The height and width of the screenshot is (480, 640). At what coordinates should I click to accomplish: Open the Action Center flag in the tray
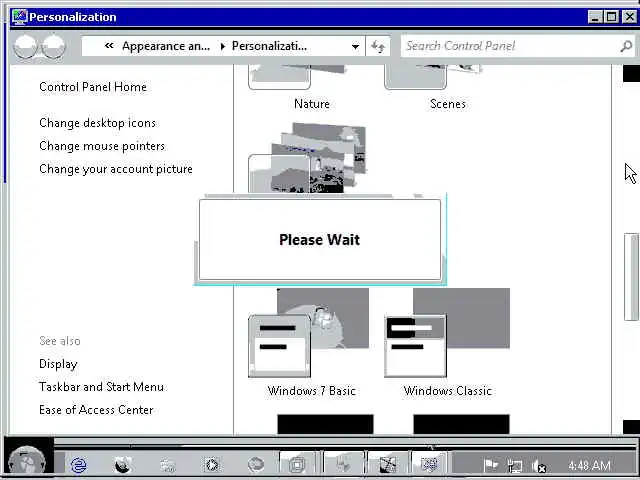[490, 465]
